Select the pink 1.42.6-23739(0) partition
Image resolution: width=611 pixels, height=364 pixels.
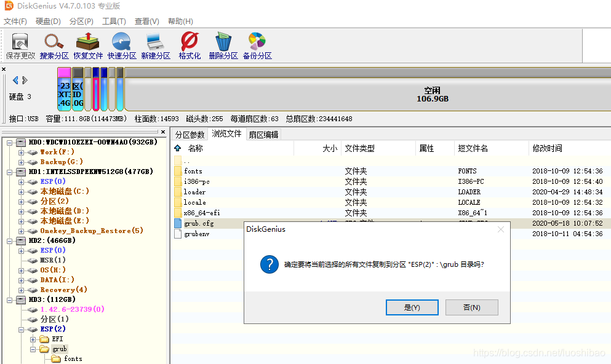coord(72,309)
